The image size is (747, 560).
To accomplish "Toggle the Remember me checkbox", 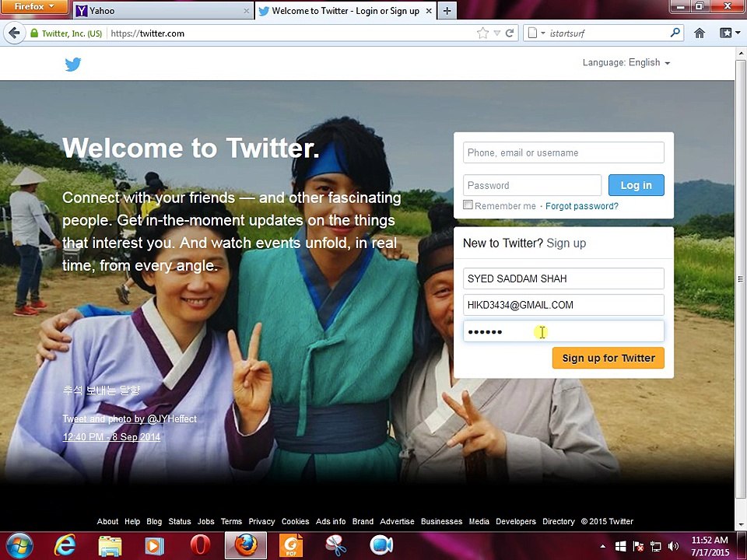I will point(468,205).
